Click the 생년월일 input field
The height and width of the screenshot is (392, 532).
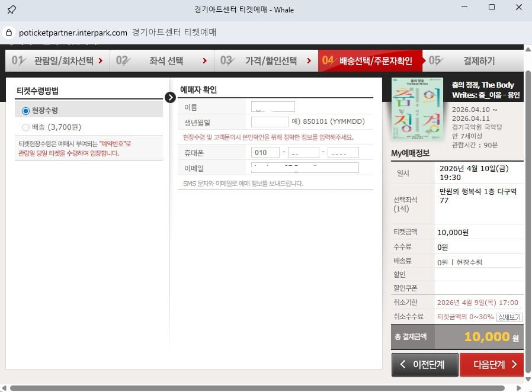click(270, 122)
